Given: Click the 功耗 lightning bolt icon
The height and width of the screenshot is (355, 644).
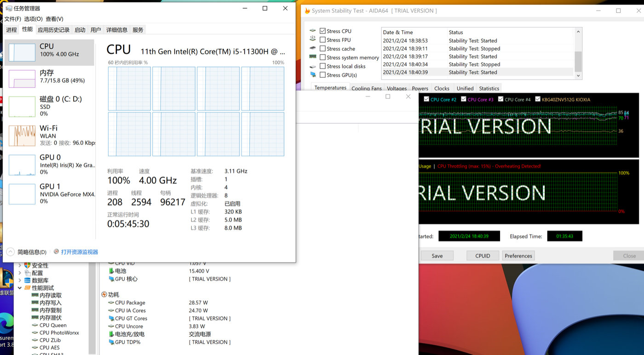Looking at the screenshot, I should [104, 294].
